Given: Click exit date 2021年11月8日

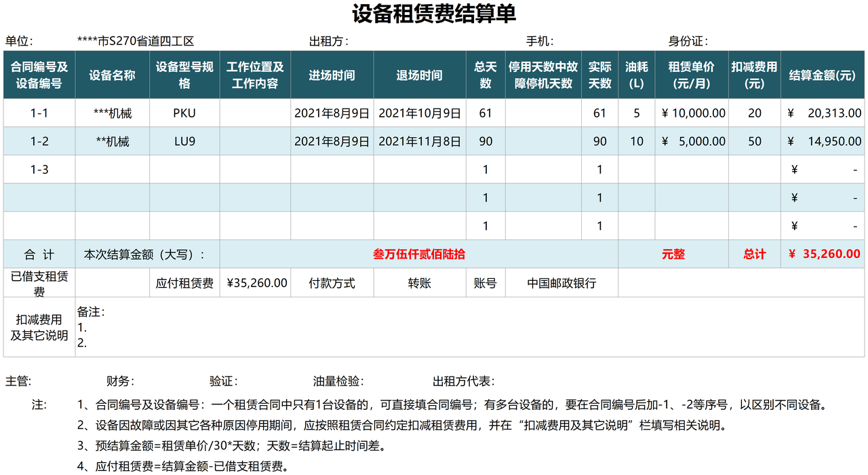Looking at the screenshot, I should click(419, 141).
